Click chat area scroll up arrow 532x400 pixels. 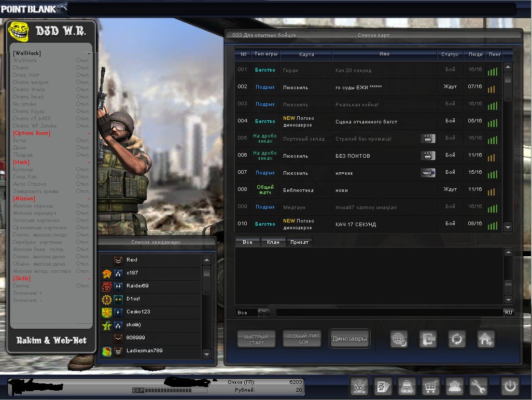click(508, 252)
